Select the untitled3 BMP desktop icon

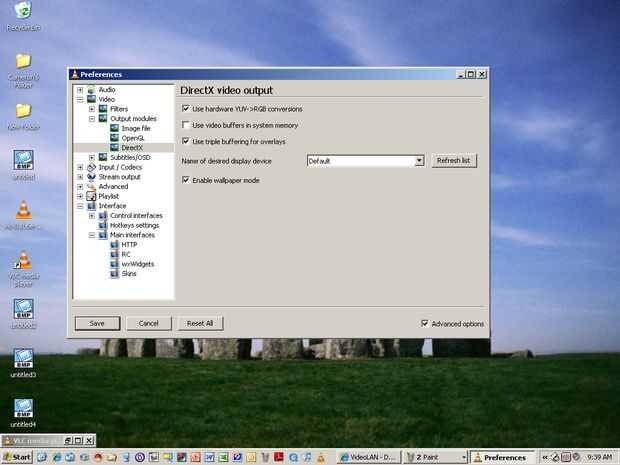pos(23,358)
